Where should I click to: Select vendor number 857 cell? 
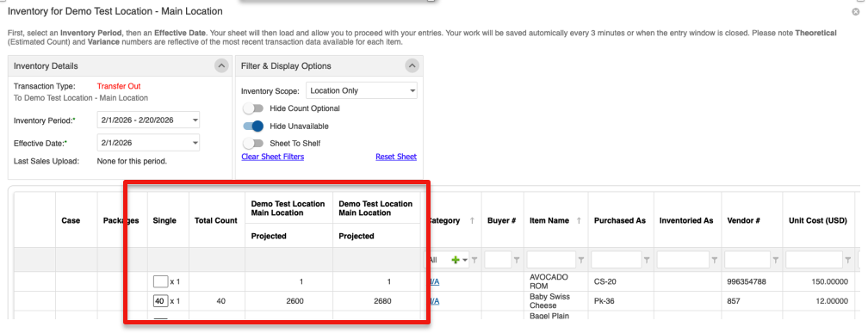point(752,301)
